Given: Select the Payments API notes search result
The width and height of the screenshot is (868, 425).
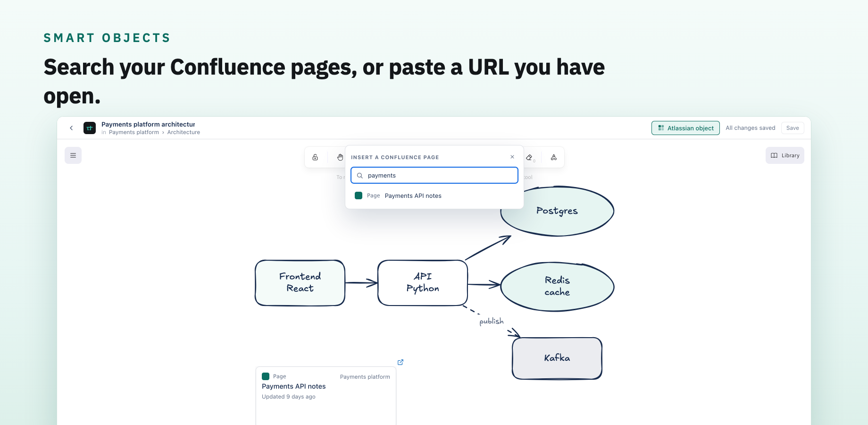Looking at the screenshot, I should tap(434, 195).
